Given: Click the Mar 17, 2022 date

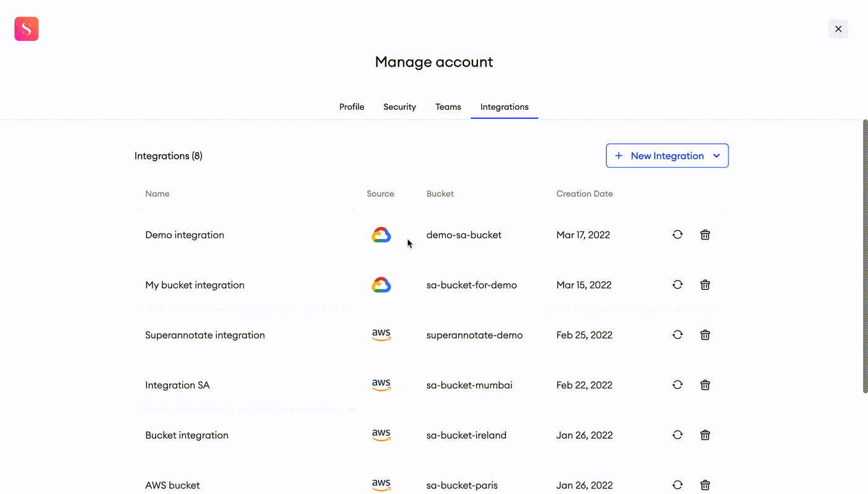Looking at the screenshot, I should point(583,235).
